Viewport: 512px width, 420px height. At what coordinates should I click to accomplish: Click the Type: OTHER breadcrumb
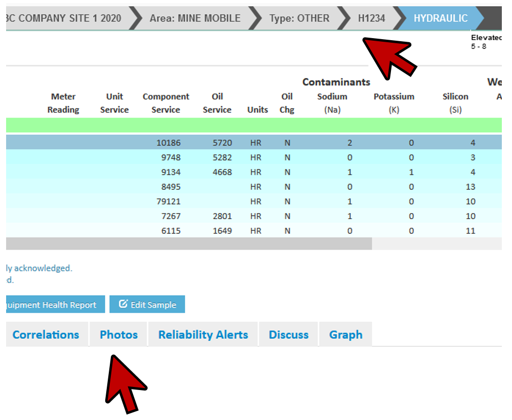(299, 18)
